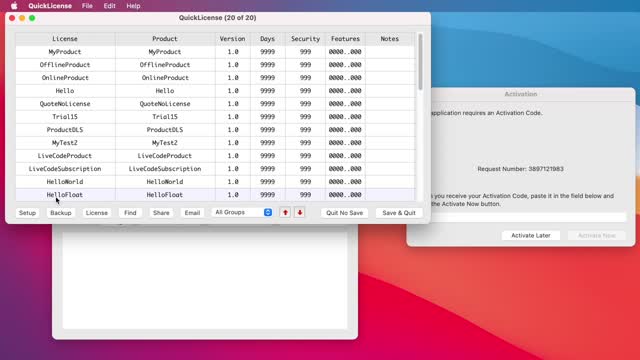Select the MyProduct license row
The width and height of the screenshot is (640, 360).
[215, 52]
